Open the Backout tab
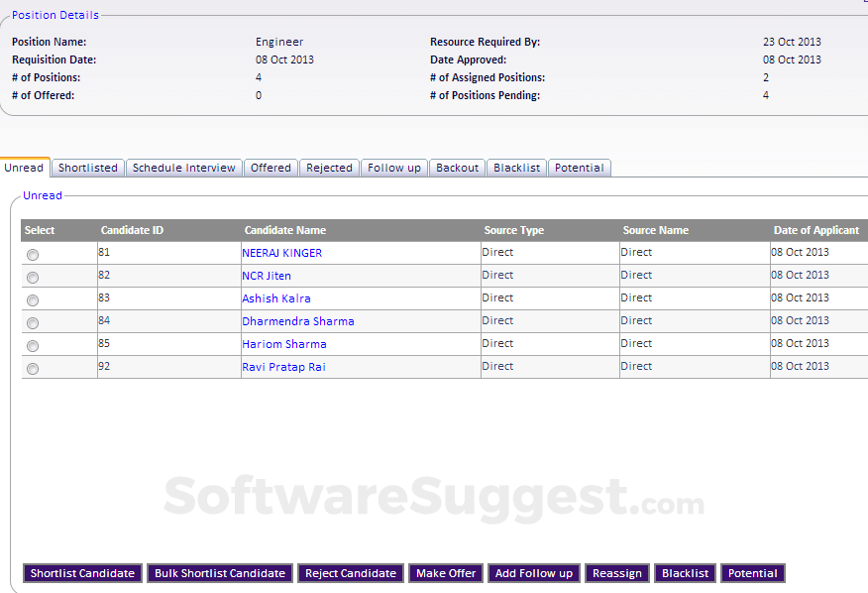868x593 pixels. [x=457, y=168]
